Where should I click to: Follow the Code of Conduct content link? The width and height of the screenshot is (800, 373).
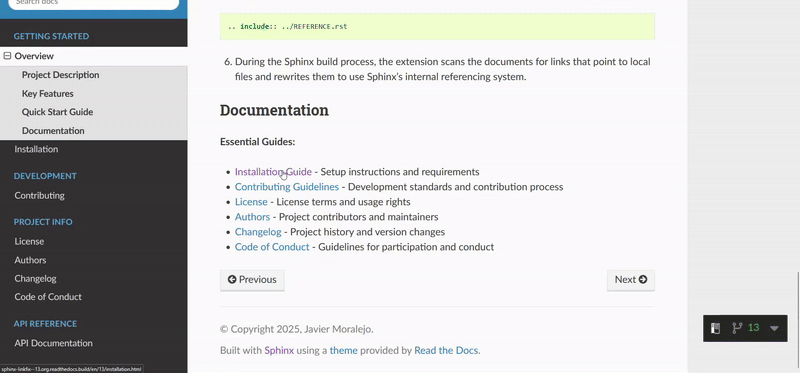(272, 247)
